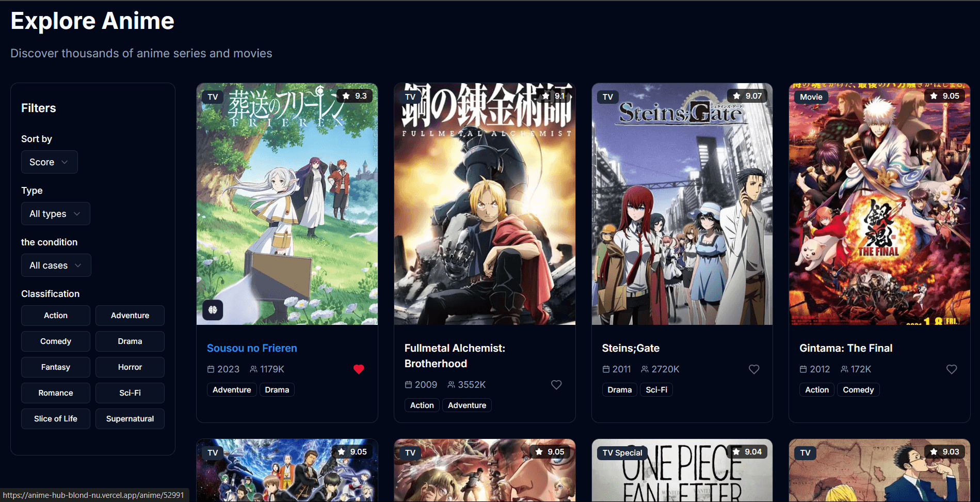Click the Drama tag on Steins;Gate card
This screenshot has width=980, height=502.
click(x=619, y=390)
